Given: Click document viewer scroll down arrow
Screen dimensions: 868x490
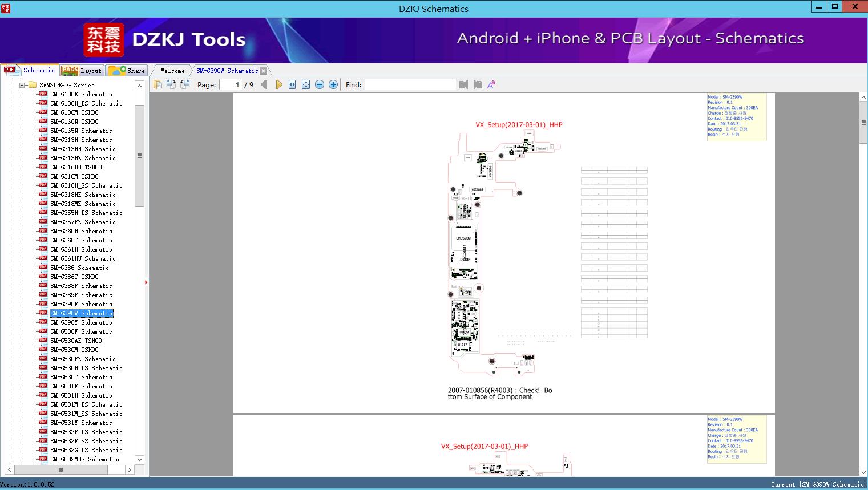Looking at the screenshot, I should point(863,472).
